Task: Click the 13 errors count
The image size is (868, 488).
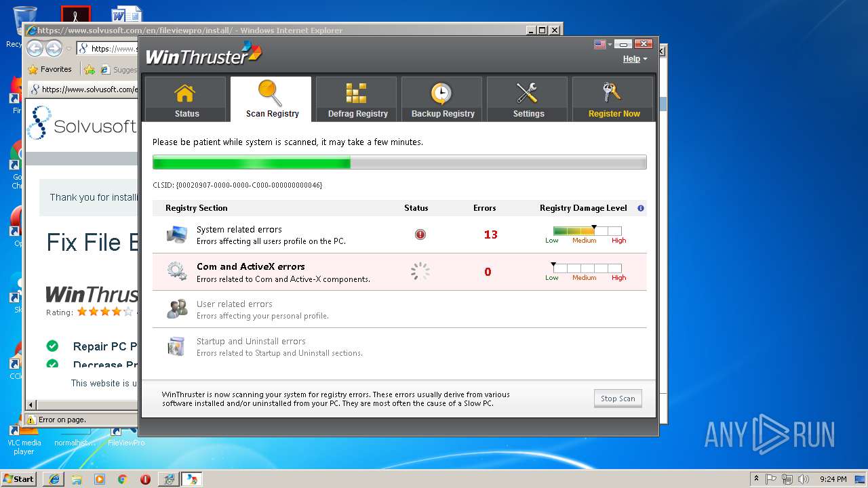Action: 491,235
